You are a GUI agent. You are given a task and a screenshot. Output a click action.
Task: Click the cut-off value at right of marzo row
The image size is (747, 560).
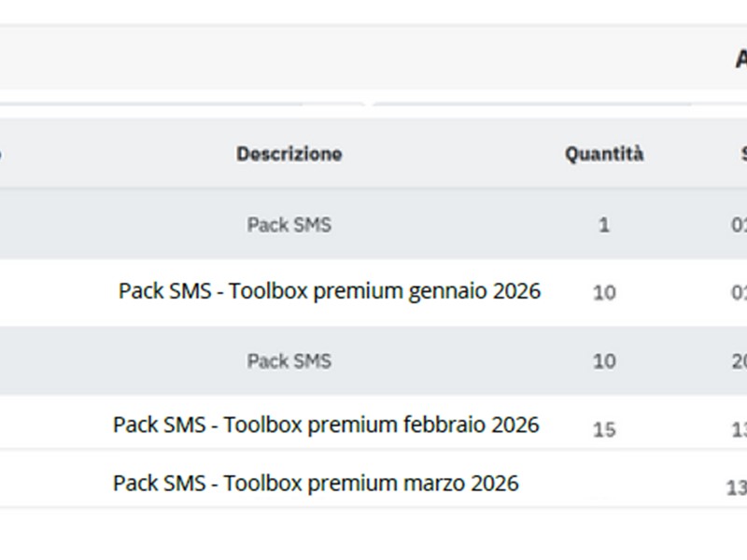736,487
